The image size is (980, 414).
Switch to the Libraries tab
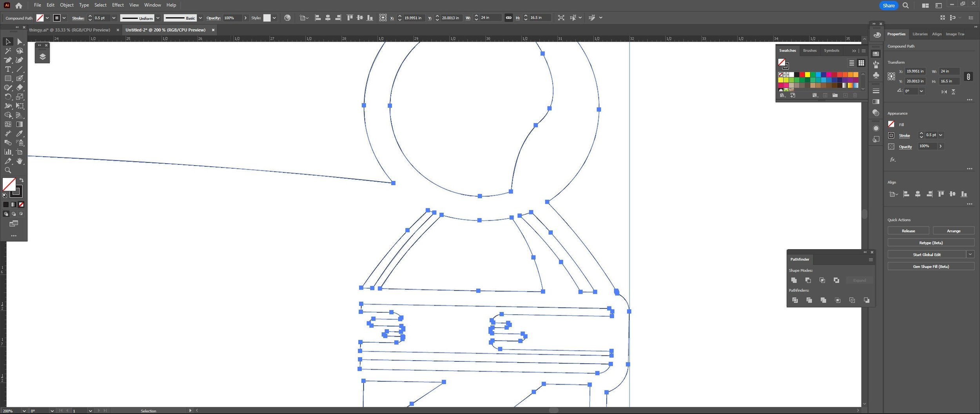pos(920,34)
